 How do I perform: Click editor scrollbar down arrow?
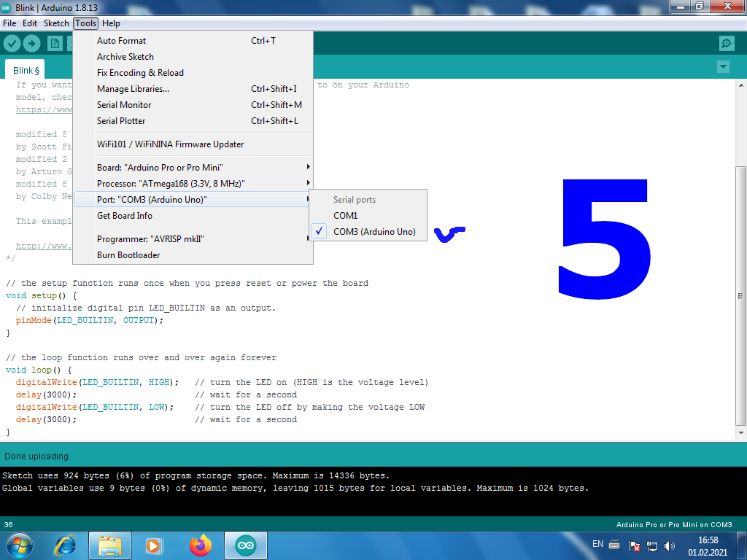(741, 433)
